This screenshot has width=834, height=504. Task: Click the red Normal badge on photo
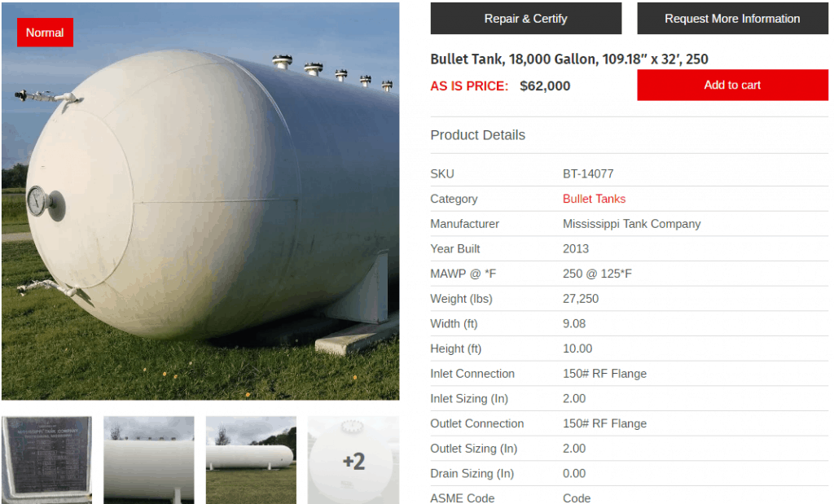(45, 33)
